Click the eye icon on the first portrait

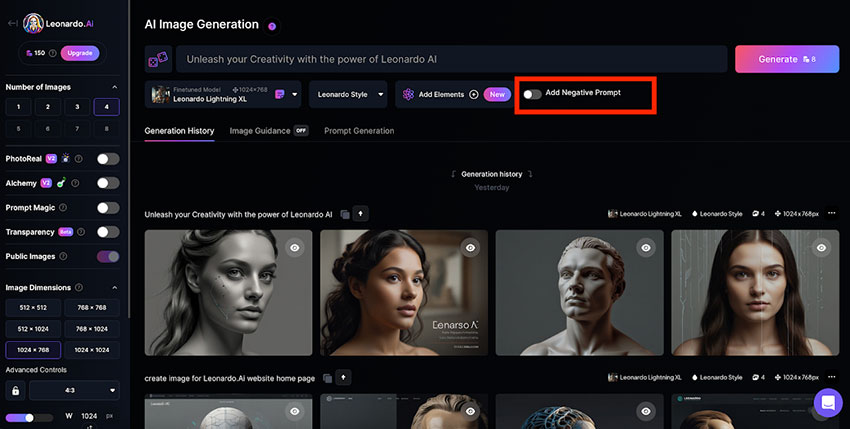(294, 247)
